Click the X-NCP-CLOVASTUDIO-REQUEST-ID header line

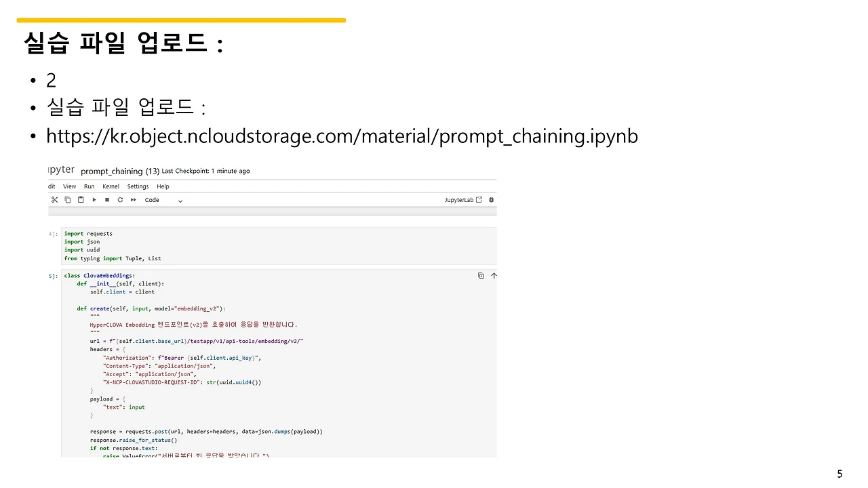pos(182,382)
